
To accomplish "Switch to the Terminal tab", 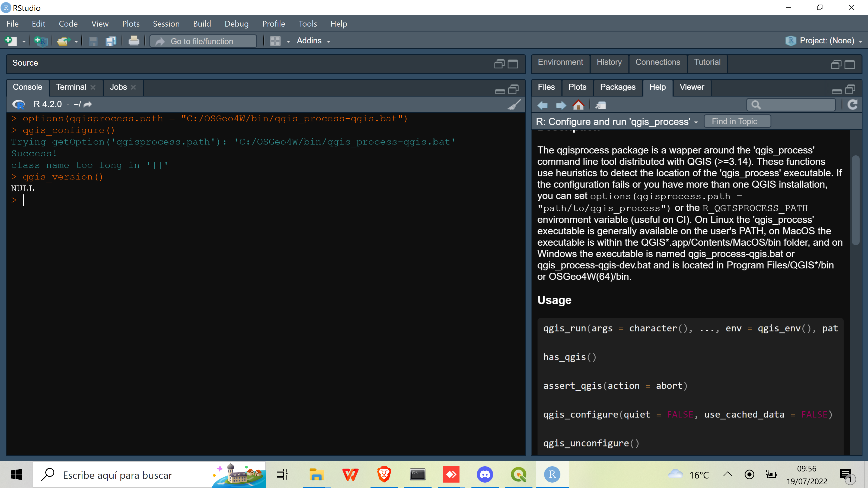I will pyautogui.click(x=71, y=87).
